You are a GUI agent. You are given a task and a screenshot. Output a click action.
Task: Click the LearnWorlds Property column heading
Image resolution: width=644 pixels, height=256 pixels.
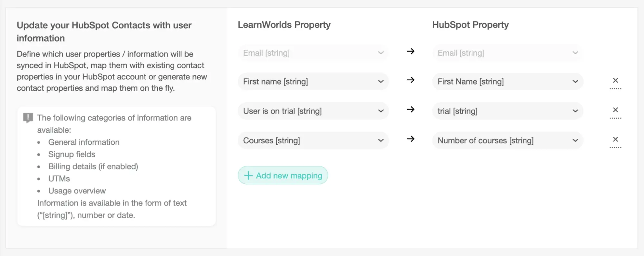[x=284, y=25]
